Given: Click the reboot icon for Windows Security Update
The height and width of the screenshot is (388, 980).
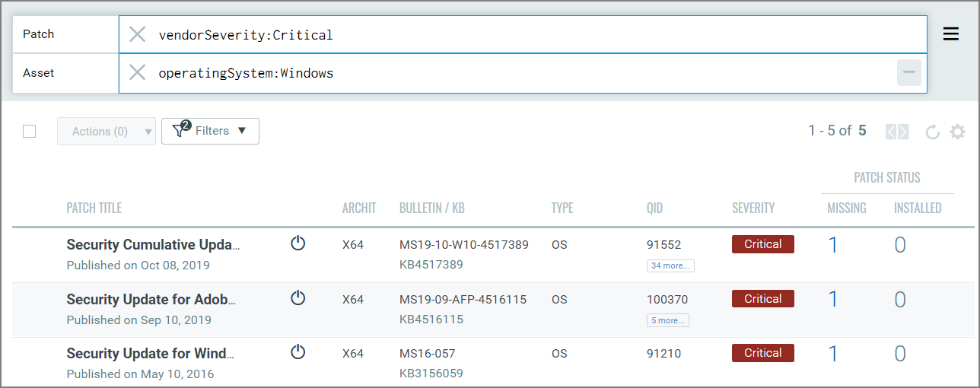Looking at the screenshot, I should 298,352.
